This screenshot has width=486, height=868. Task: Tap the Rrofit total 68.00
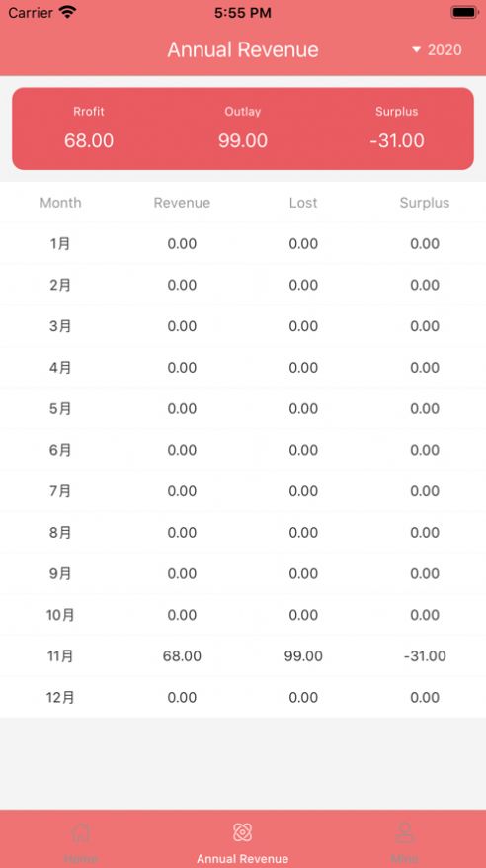[x=89, y=140]
